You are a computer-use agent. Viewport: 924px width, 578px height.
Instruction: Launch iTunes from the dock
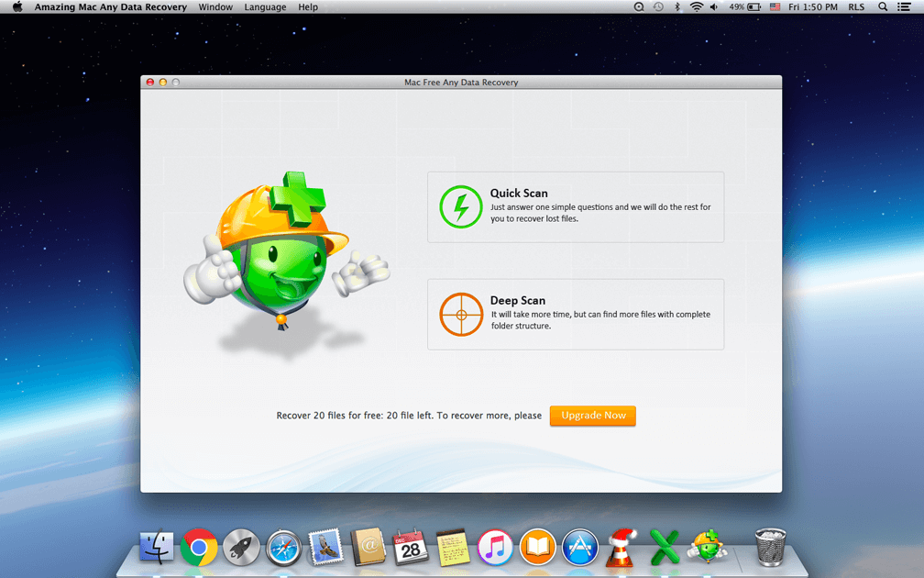495,548
